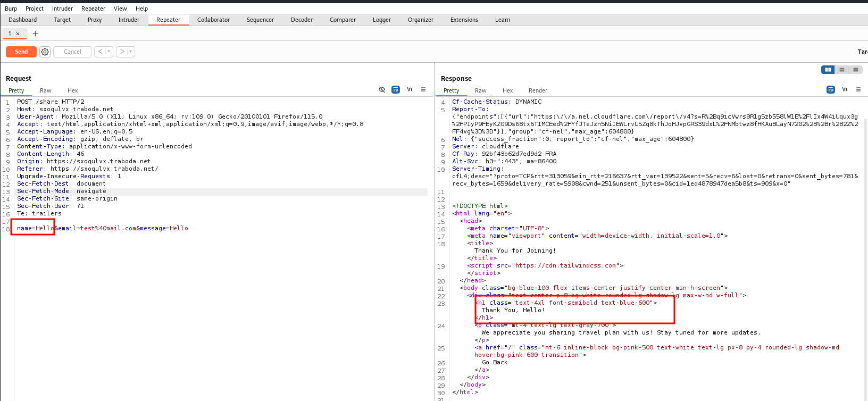Switch to the Extensions tab

(464, 20)
